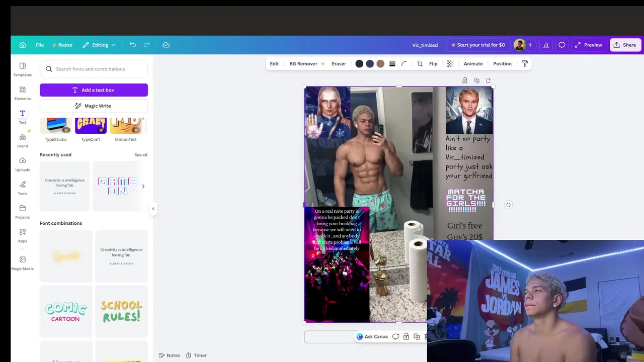Pick the dark navy color swatch
This screenshot has height=362, width=644.
359,64
